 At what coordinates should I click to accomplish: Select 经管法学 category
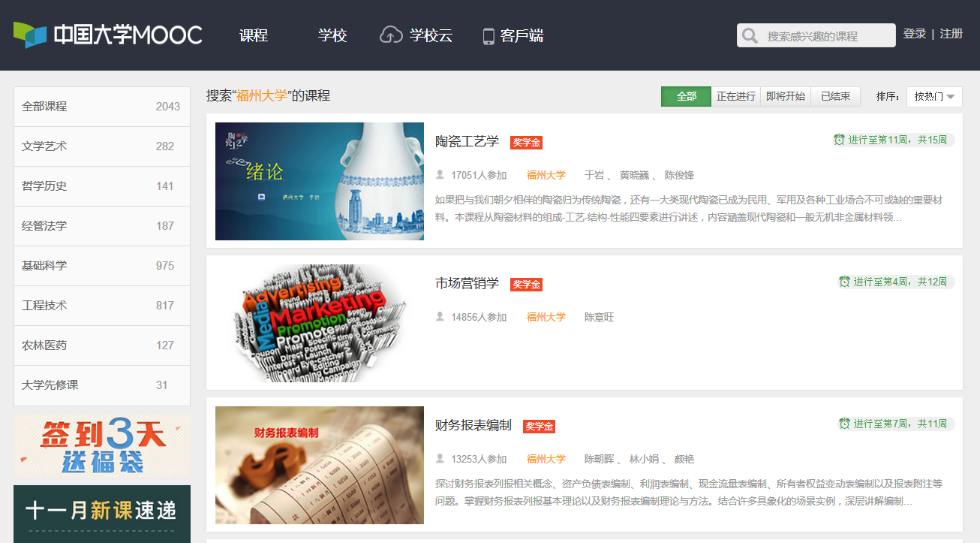102,226
